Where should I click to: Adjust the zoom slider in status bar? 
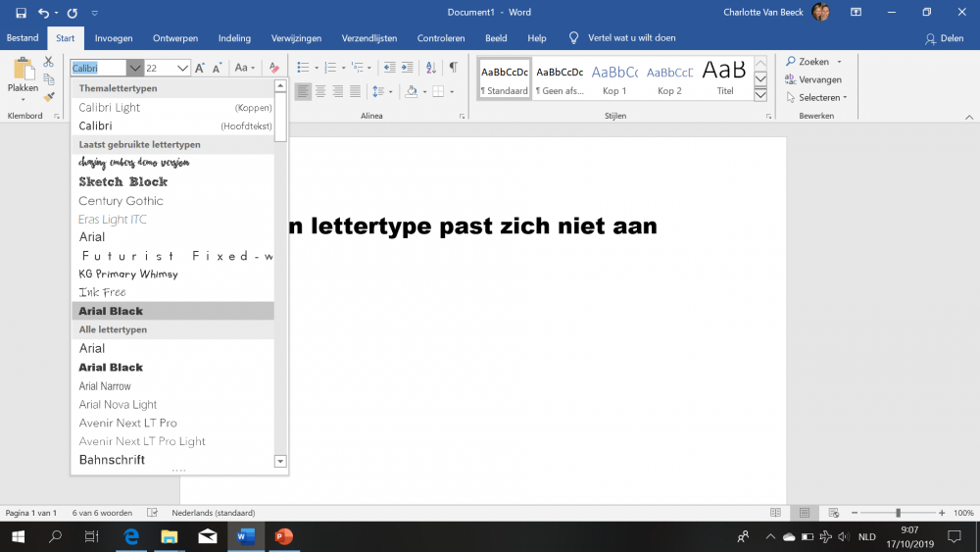tap(898, 513)
